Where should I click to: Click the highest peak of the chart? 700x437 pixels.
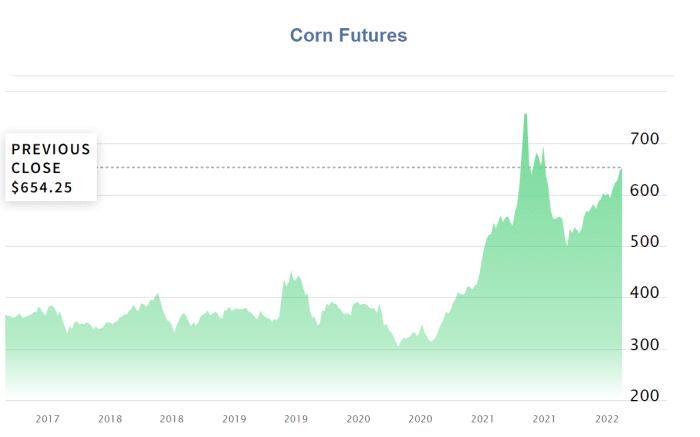tap(525, 115)
